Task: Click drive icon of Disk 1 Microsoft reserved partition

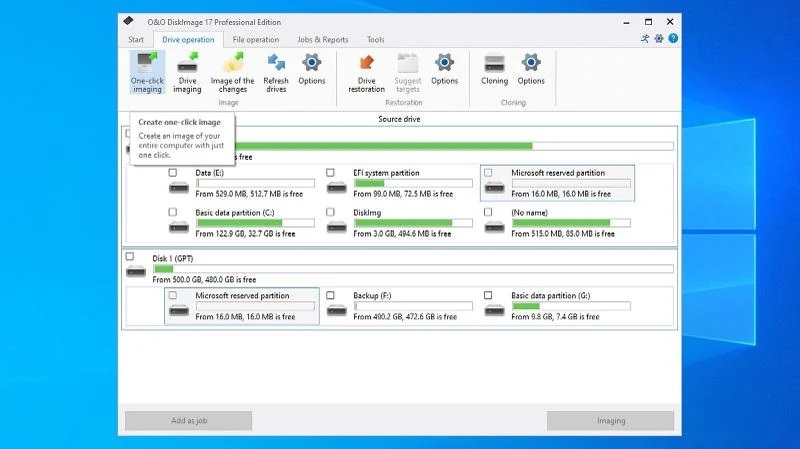Action: 179,310
